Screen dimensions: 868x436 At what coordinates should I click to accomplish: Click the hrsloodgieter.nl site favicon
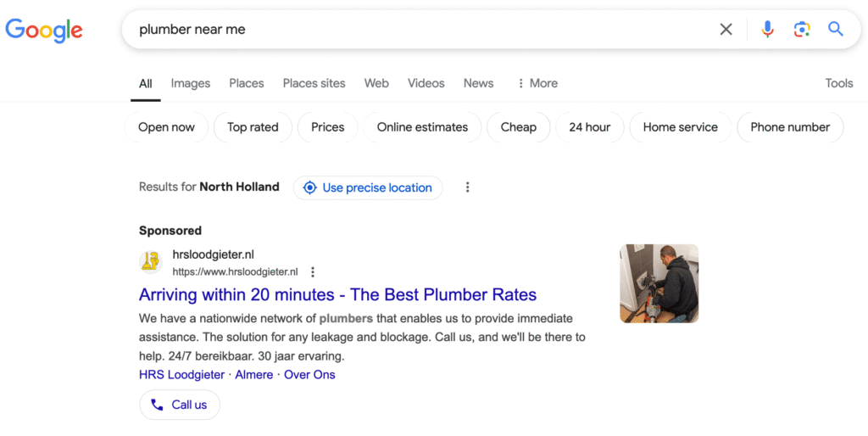[x=151, y=262]
